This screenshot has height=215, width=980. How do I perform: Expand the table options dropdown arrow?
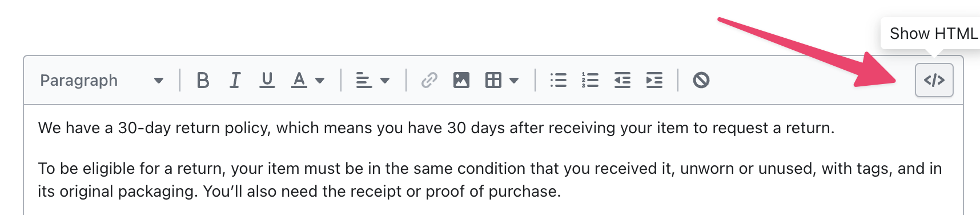tap(514, 81)
